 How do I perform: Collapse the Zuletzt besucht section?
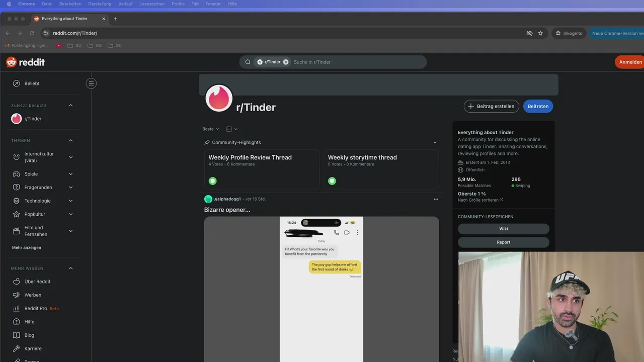pos(70,106)
